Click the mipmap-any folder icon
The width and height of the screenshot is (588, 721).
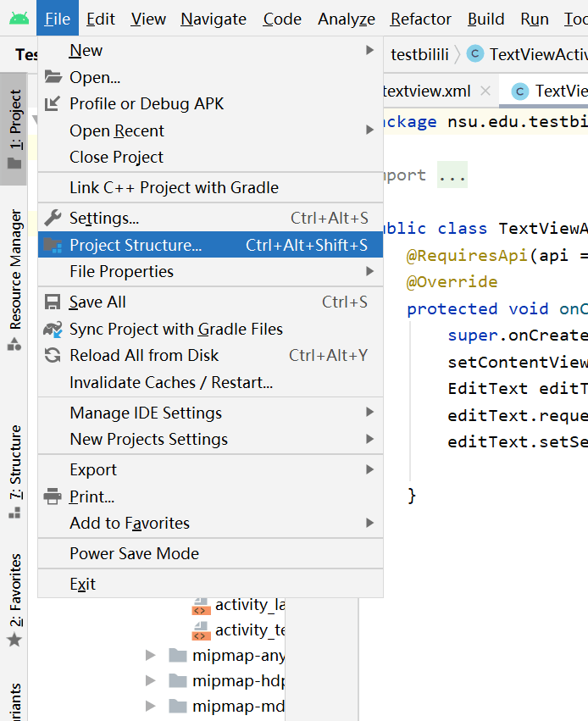pyautogui.click(x=177, y=655)
